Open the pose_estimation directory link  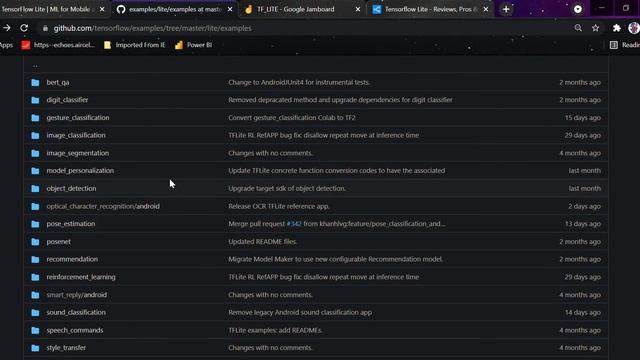click(x=71, y=224)
